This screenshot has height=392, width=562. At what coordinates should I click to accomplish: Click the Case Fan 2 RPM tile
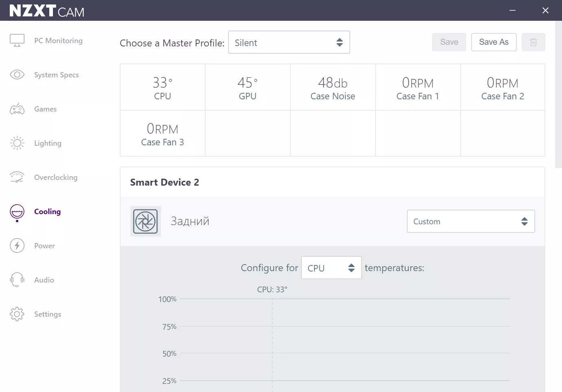point(503,88)
